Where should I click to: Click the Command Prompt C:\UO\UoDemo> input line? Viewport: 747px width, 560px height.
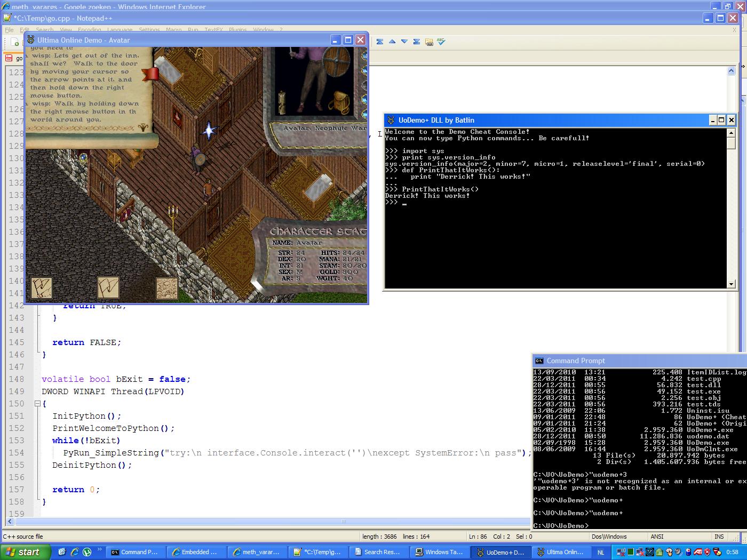561,525
